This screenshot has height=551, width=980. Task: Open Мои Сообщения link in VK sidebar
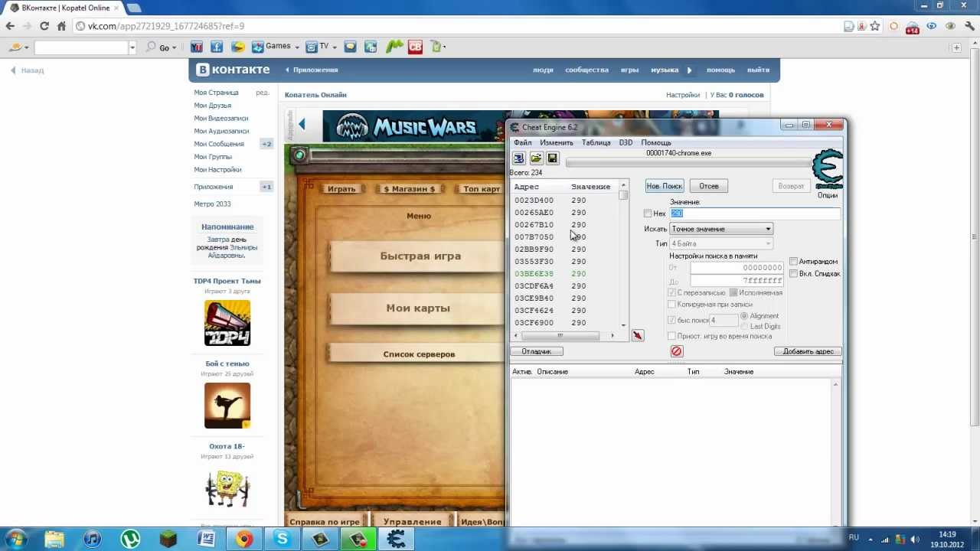[219, 144]
